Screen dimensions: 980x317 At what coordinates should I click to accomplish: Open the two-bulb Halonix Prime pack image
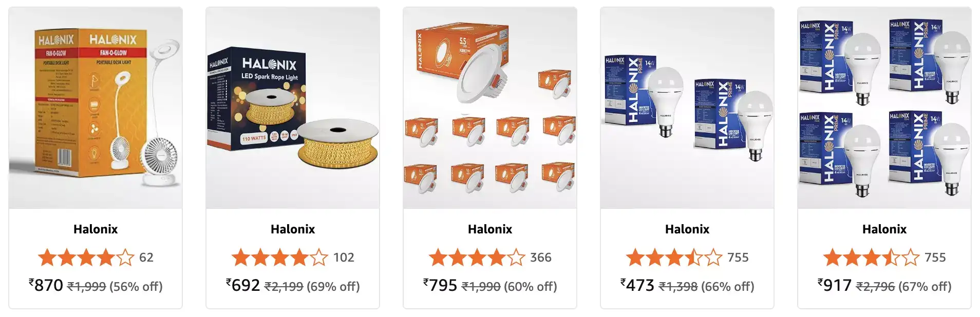coord(687,108)
